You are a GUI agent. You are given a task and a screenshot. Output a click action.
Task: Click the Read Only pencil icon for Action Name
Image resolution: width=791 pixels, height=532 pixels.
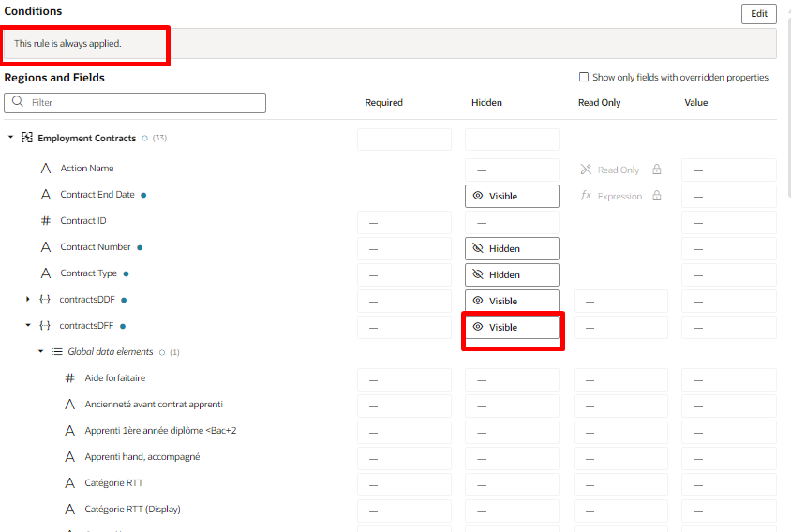tap(586, 169)
